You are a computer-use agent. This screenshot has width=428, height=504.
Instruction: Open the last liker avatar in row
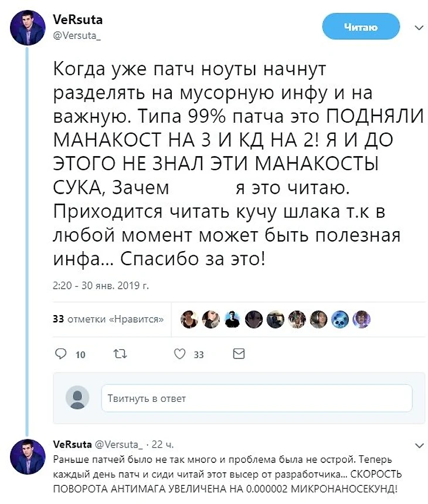pyautogui.click(x=361, y=319)
